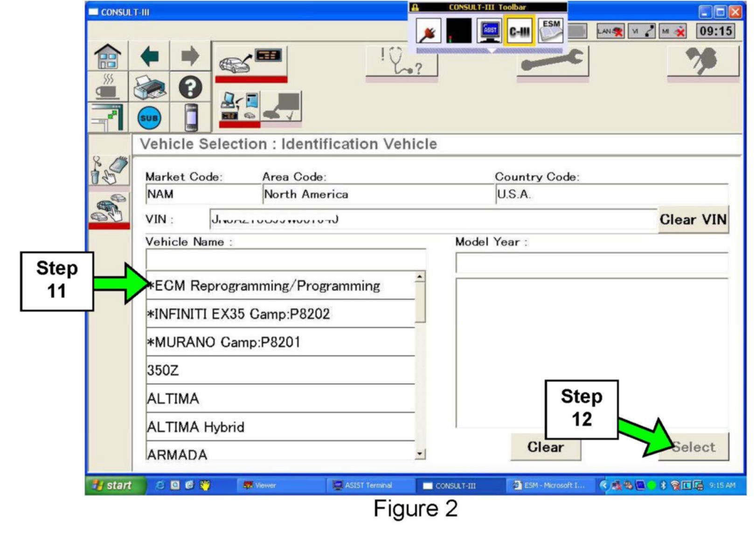Click the Vehicle Name input field

[285, 259]
